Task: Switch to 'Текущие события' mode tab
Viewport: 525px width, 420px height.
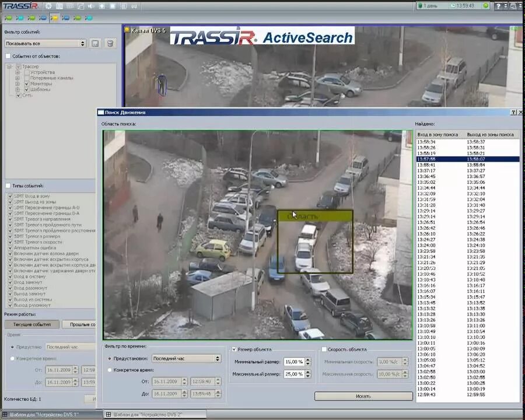Action: (x=32, y=324)
